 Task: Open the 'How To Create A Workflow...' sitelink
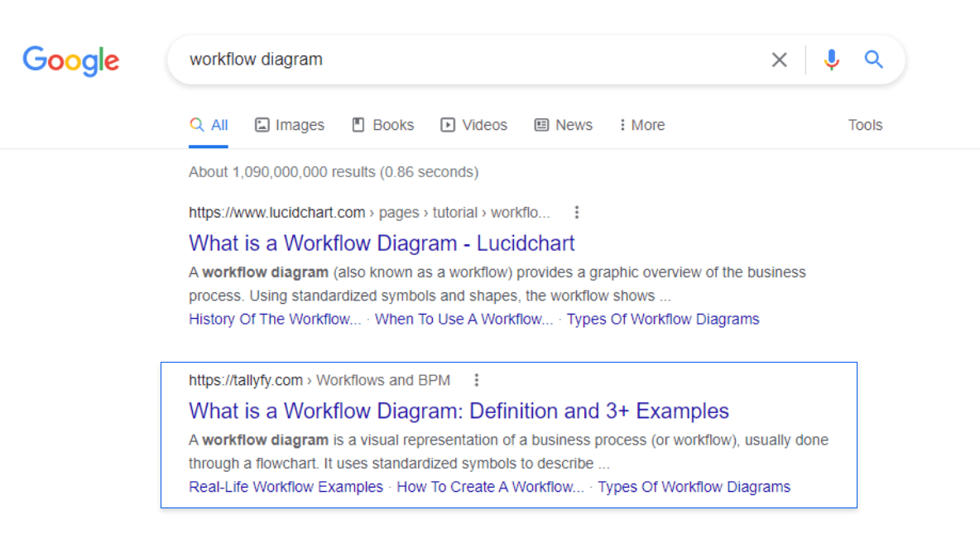pos(490,487)
